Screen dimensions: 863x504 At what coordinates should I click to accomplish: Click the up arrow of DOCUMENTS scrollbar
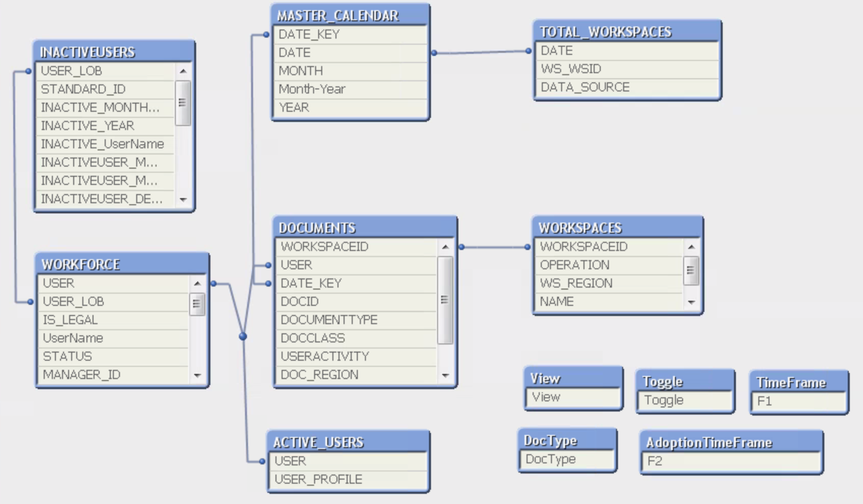[x=445, y=247]
